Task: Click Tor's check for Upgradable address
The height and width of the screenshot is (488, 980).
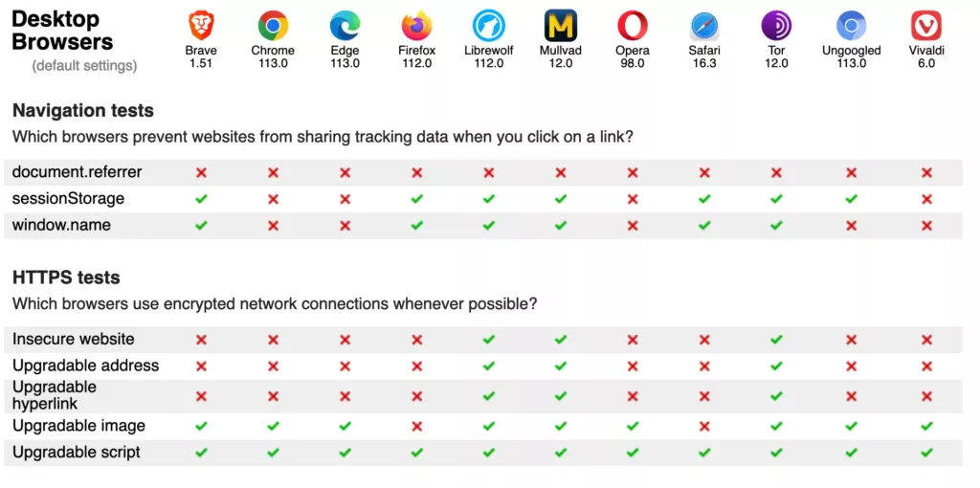Action: click(x=776, y=366)
